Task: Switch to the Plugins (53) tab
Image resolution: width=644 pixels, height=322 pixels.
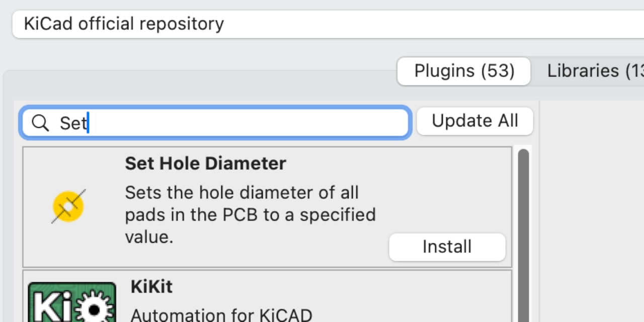Action: pos(463,71)
